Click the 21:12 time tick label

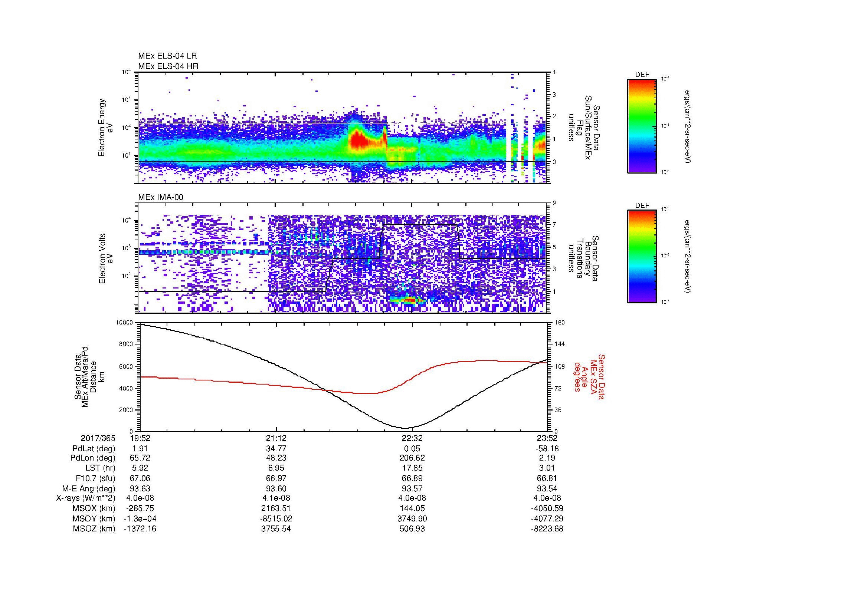pyautogui.click(x=276, y=438)
